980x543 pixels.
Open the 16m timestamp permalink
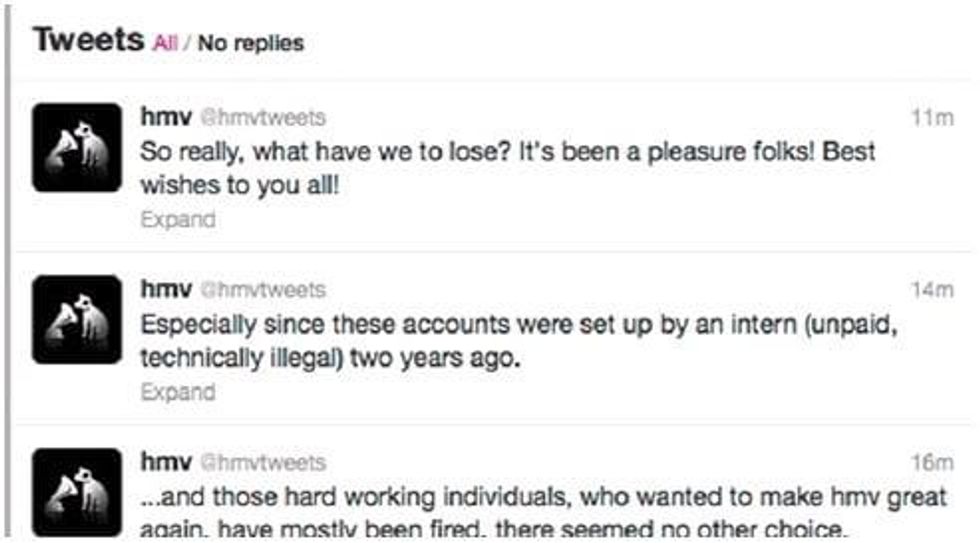[932, 462]
